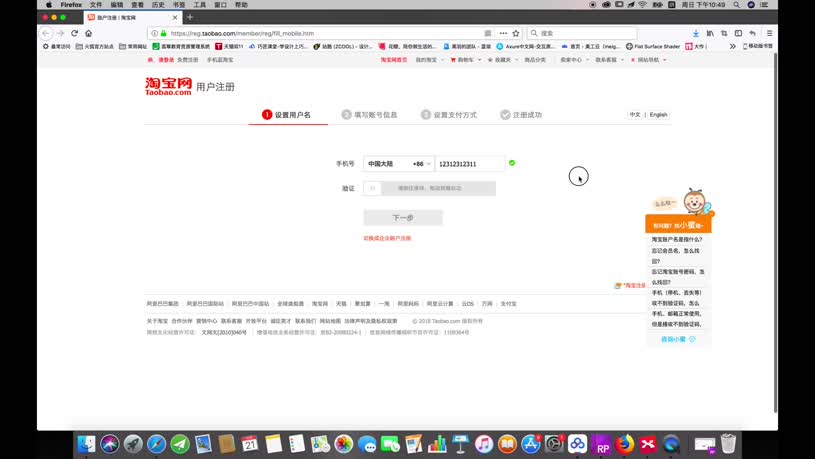Expand the 收藏夹 favorites dropdown

[503, 60]
